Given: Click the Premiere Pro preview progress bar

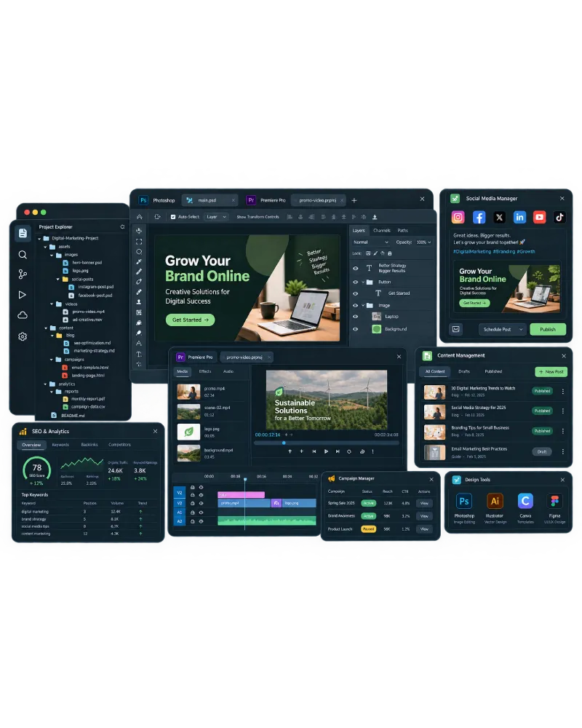Looking at the screenshot, I should pos(326,443).
